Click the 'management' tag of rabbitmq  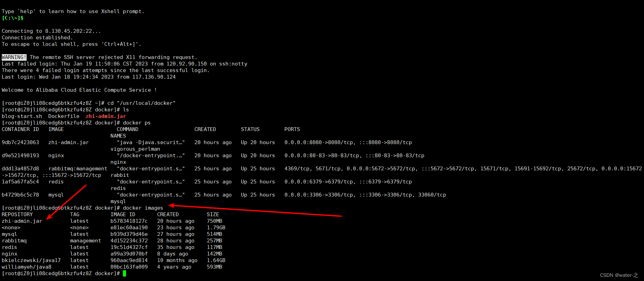pyautogui.click(x=86, y=241)
